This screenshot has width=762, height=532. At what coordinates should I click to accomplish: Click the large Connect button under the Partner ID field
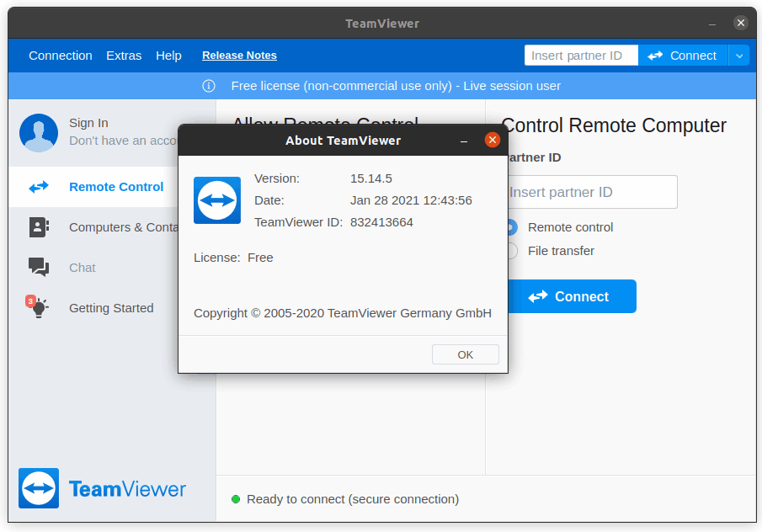point(572,296)
